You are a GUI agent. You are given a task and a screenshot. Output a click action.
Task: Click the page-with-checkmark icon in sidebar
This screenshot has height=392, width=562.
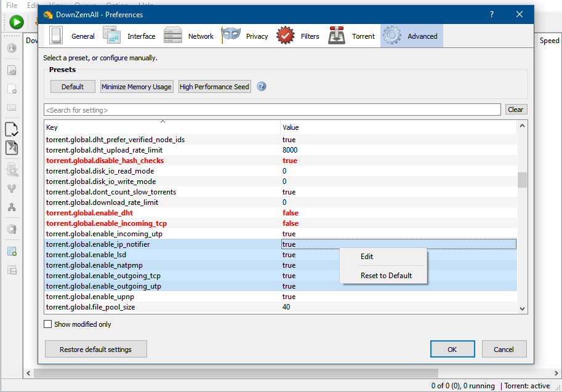12,129
